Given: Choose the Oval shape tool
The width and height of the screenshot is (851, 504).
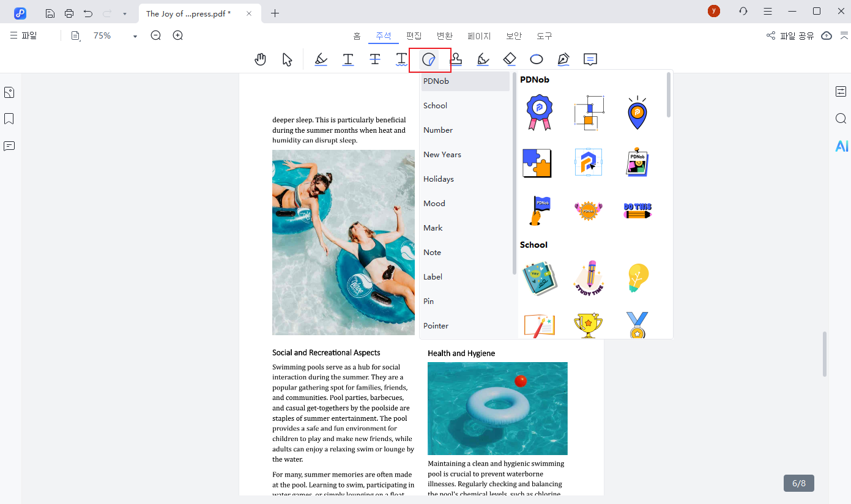Looking at the screenshot, I should click(536, 59).
